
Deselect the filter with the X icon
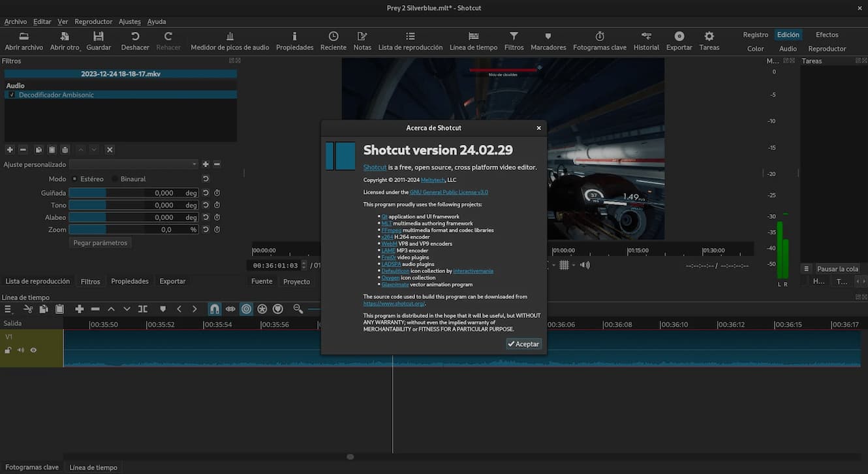(110, 150)
